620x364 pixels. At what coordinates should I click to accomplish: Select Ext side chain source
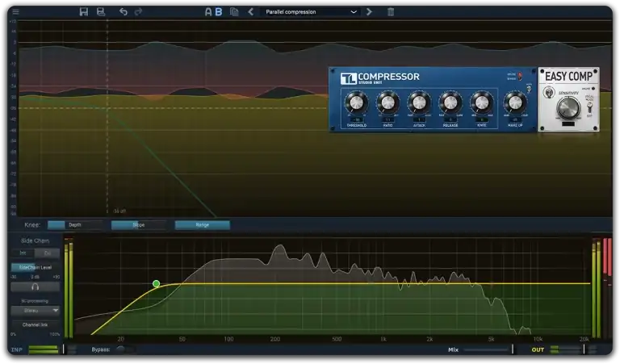[48, 253]
